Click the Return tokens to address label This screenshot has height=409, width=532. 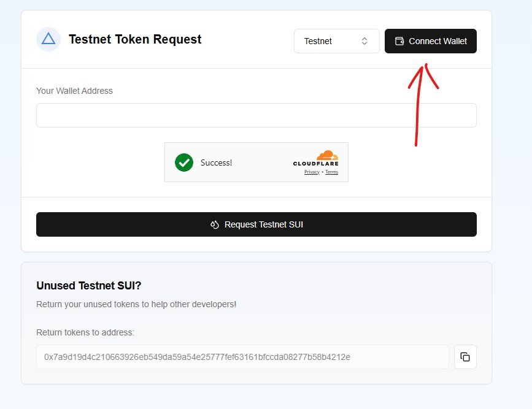[x=85, y=332]
